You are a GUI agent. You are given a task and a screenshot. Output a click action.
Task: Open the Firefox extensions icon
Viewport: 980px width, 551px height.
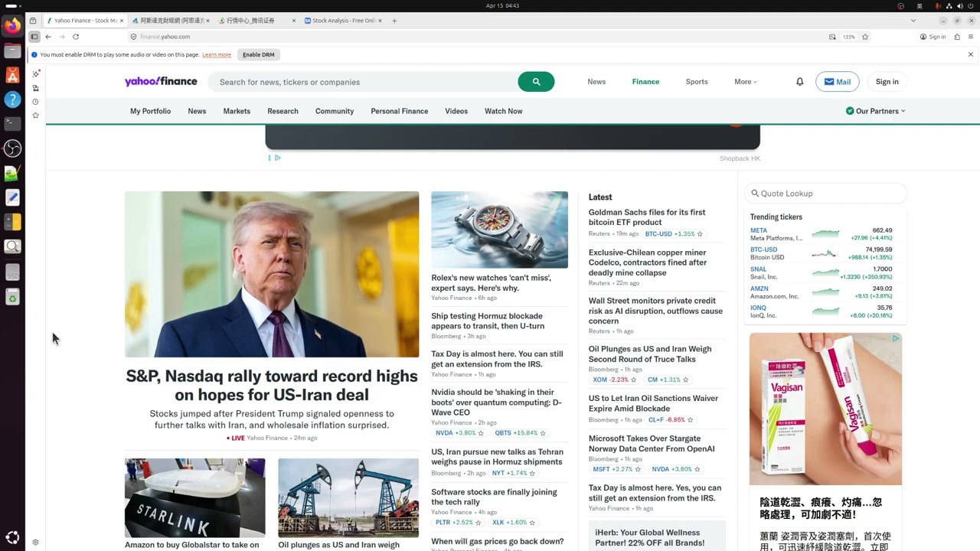(957, 37)
